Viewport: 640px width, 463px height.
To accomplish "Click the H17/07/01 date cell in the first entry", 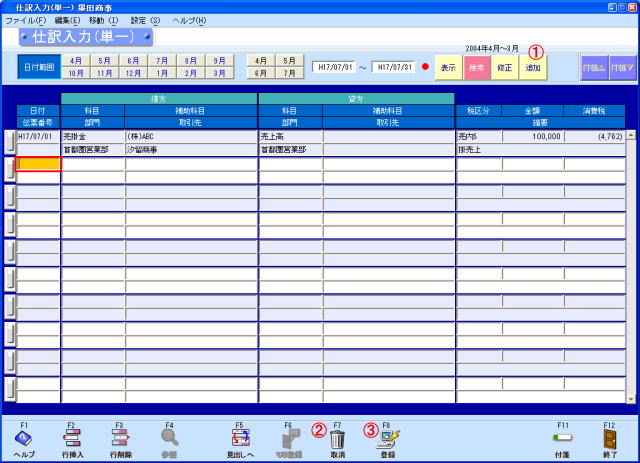I will (x=38, y=136).
